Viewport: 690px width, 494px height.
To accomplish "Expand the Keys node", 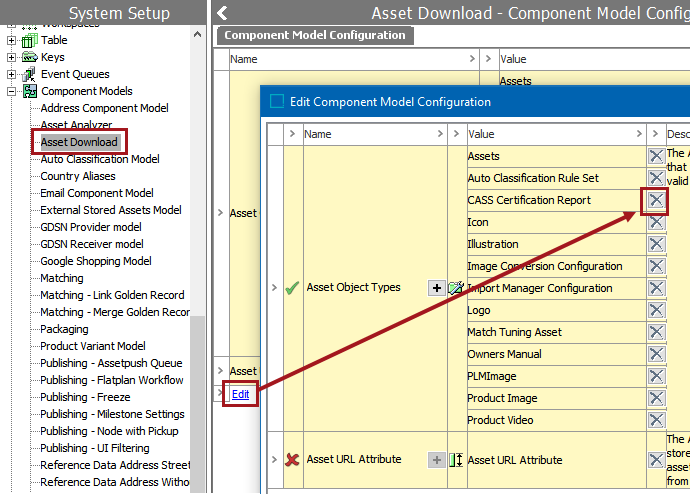I will 11,57.
